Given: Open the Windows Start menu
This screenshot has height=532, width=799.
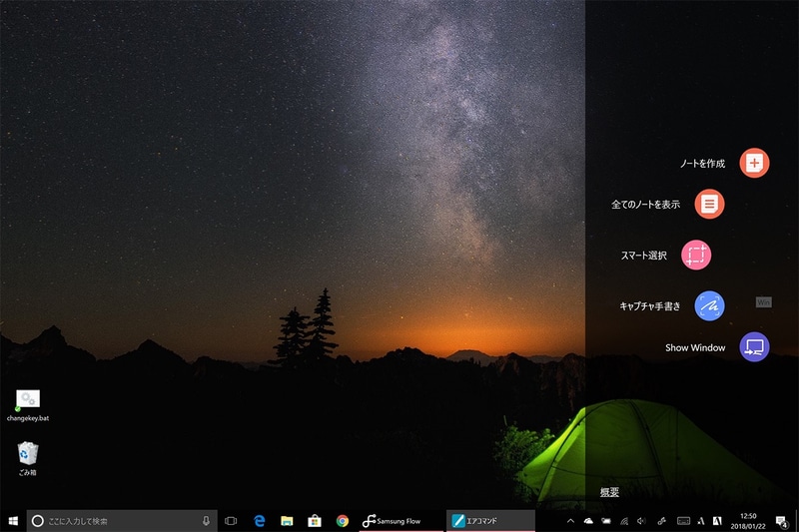Looking at the screenshot, I should 13,521.
